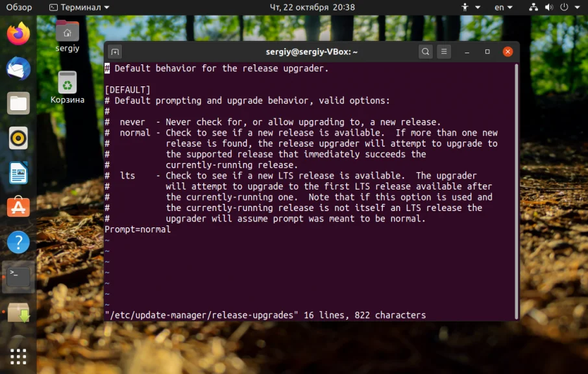Open the Software Updater dock icon
588x374 pixels.
click(18, 313)
